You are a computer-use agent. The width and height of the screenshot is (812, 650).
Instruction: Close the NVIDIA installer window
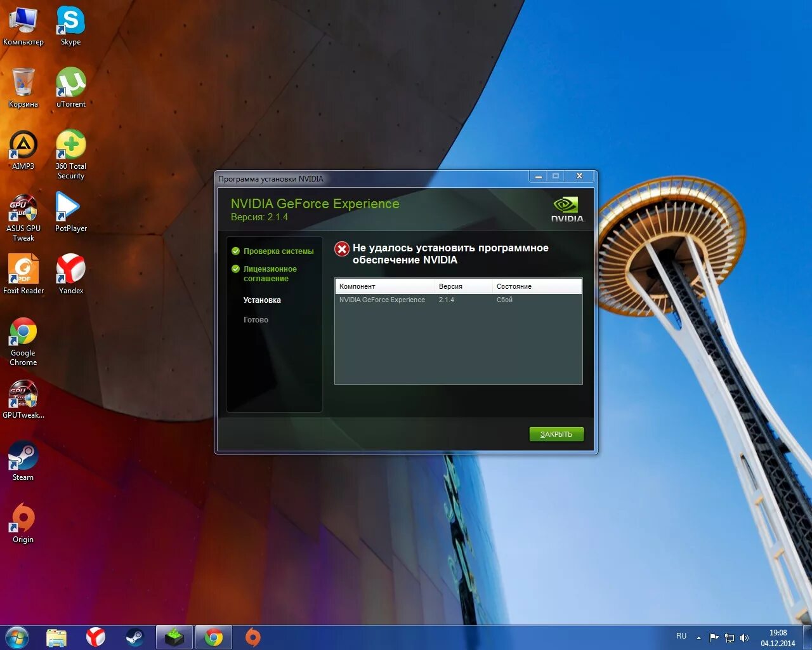pyautogui.click(x=579, y=176)
